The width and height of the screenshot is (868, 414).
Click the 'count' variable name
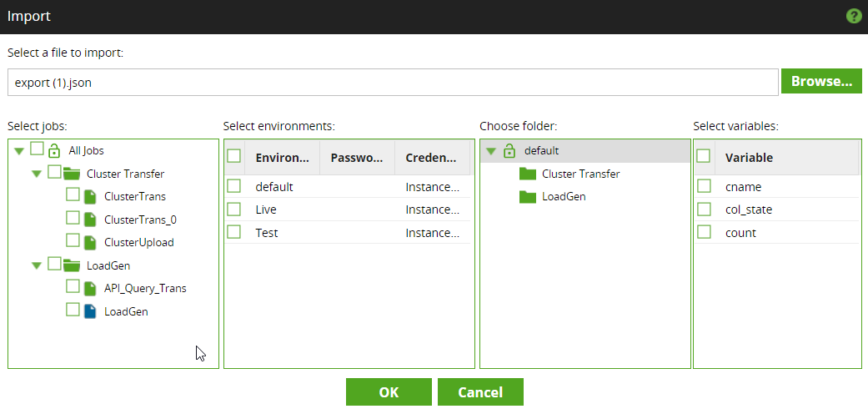[x=740, y=233]
